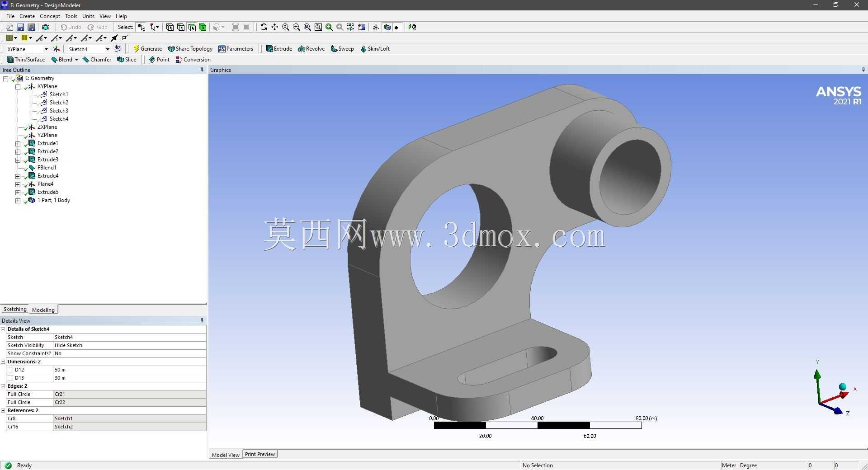Open the File menu

tap(10, 16)
